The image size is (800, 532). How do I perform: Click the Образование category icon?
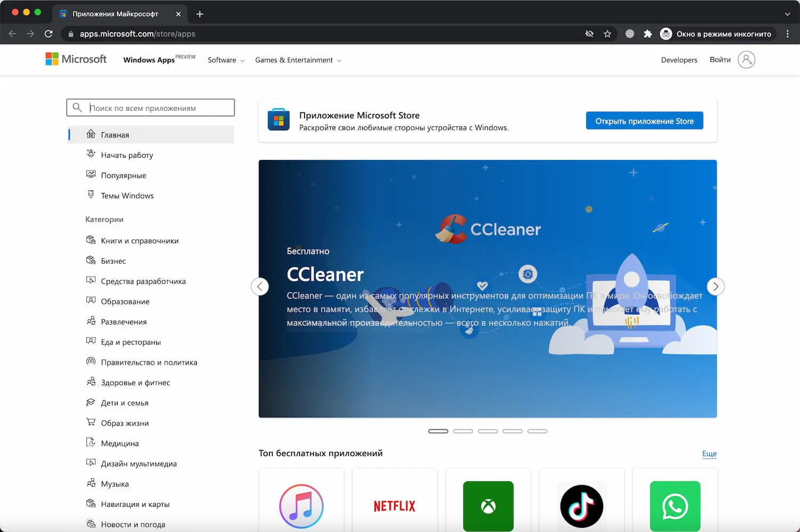tap(91, 301)
